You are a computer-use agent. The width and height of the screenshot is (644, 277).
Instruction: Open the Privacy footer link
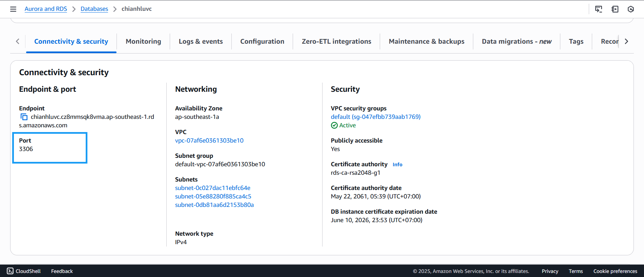click(550, 271)
